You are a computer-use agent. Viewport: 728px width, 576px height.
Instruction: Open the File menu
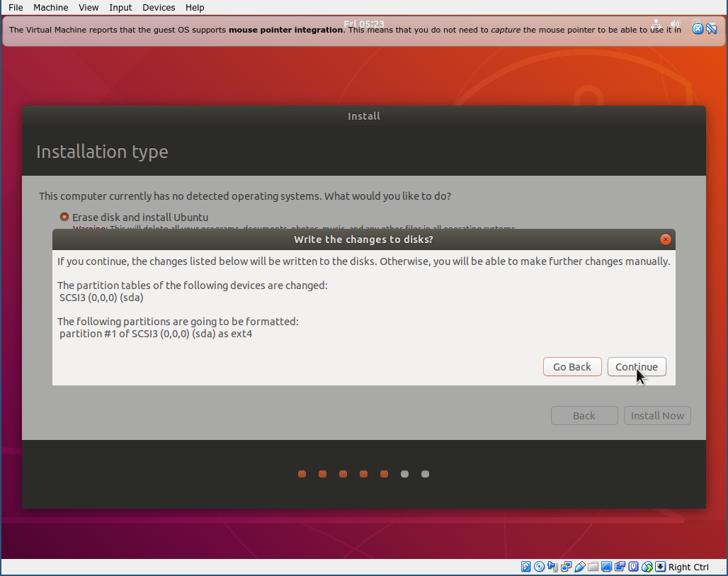[16, 7]
